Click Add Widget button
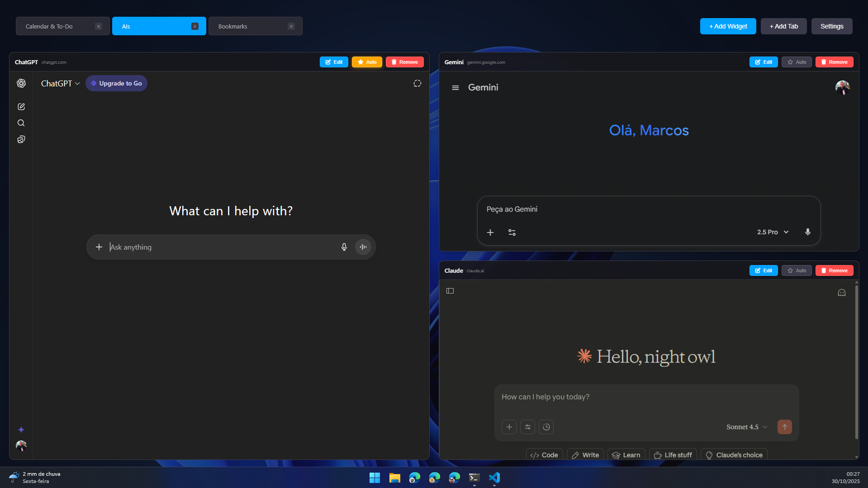The width and height of the screenshot is (868, 488). pyautogui.click(x=728, y=26)
